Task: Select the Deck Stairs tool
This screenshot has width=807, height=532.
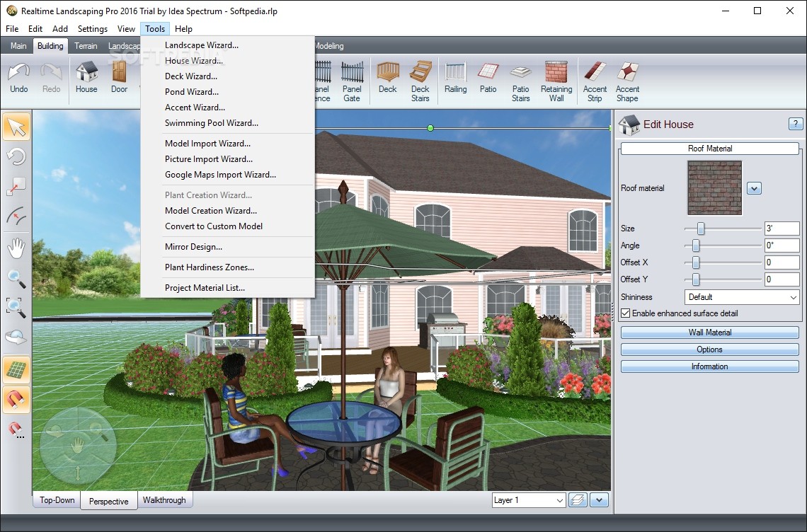Action: coord(420,82)
